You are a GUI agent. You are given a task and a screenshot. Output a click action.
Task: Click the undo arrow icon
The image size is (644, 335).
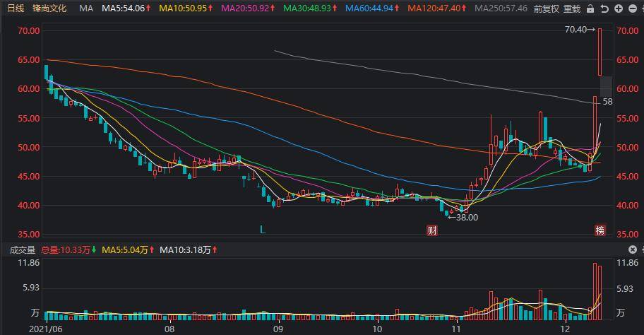[x=604, y=8]
